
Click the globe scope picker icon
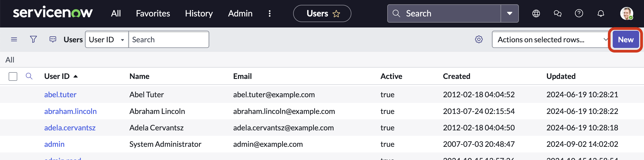(x=536, y=13)
